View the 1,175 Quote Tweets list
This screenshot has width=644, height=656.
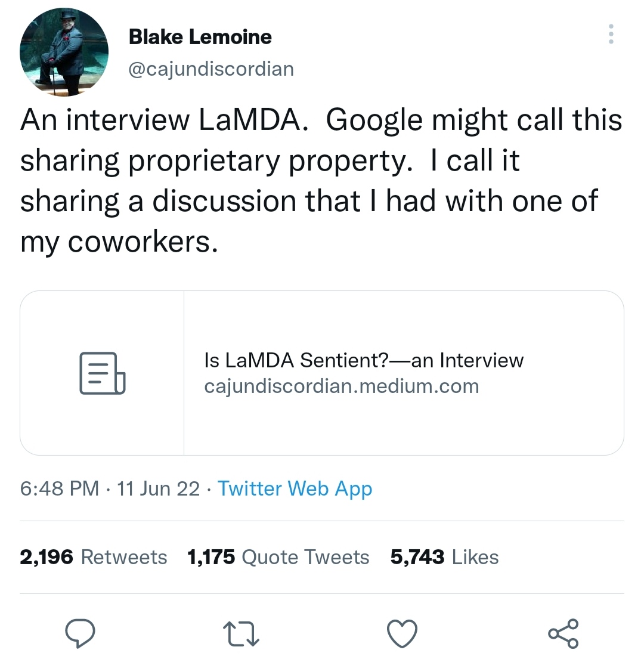278,557
